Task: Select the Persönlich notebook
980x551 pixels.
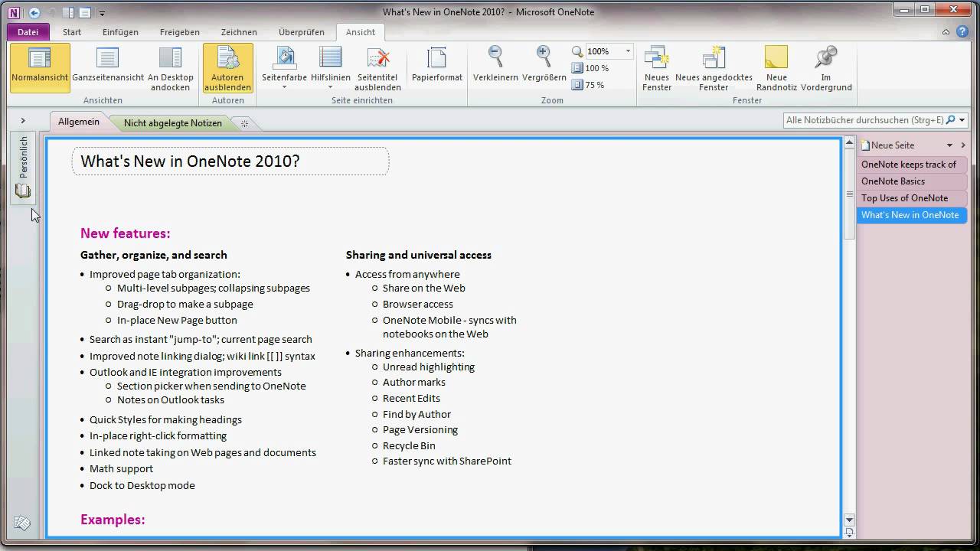Action: coord(23,168)
